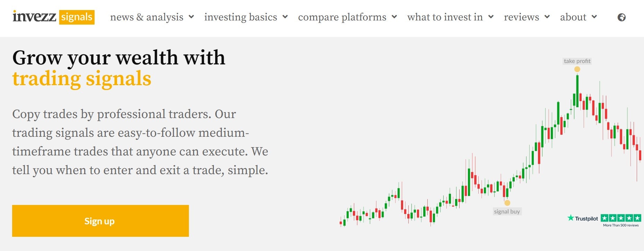Expand the compare platforms chevron

pyautogui.click(x=394, y=17)
